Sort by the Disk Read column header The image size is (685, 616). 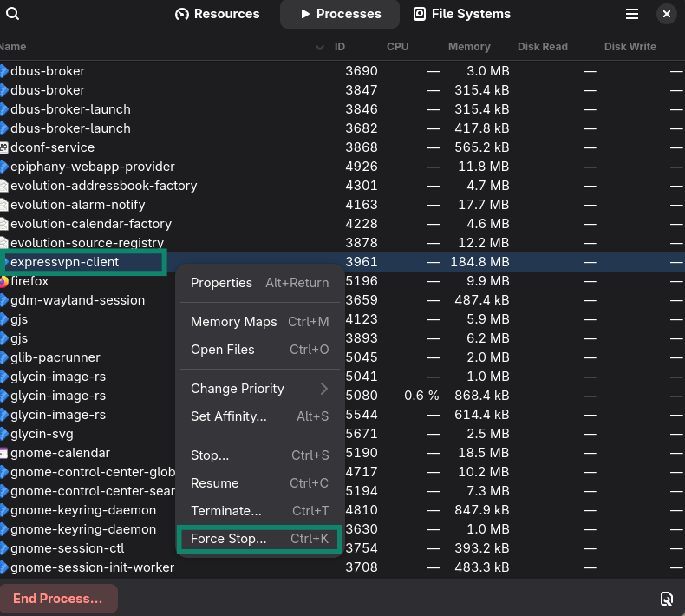(543, 47)
